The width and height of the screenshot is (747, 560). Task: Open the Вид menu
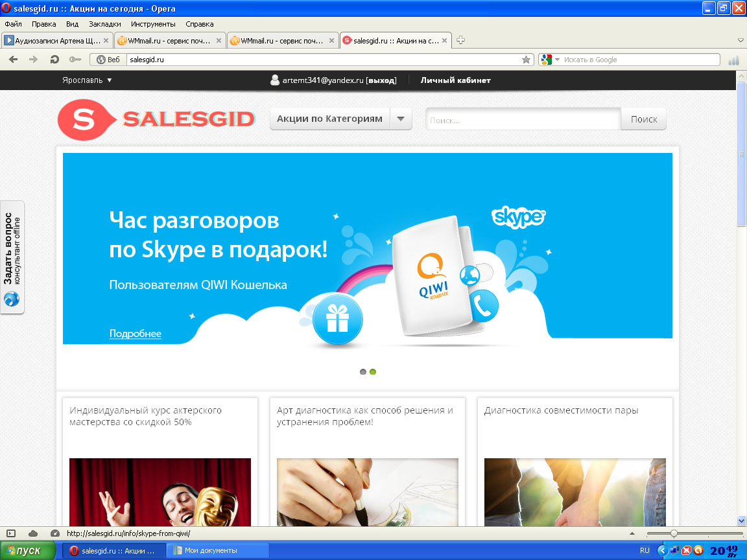pos(73,24)
